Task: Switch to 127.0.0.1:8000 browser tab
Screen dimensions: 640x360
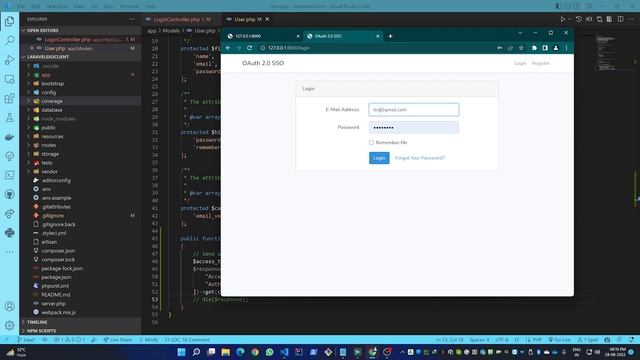Action: click(x=263, y=36)
